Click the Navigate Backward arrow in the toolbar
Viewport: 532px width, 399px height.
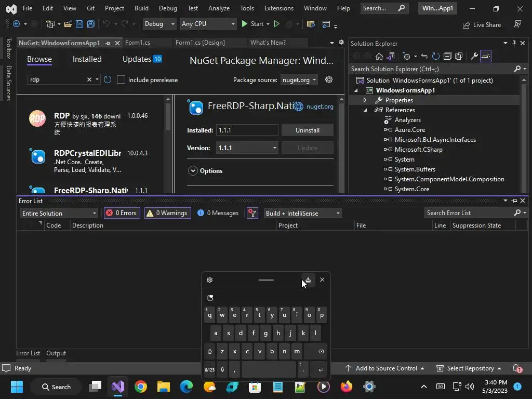tap(16, 24)
